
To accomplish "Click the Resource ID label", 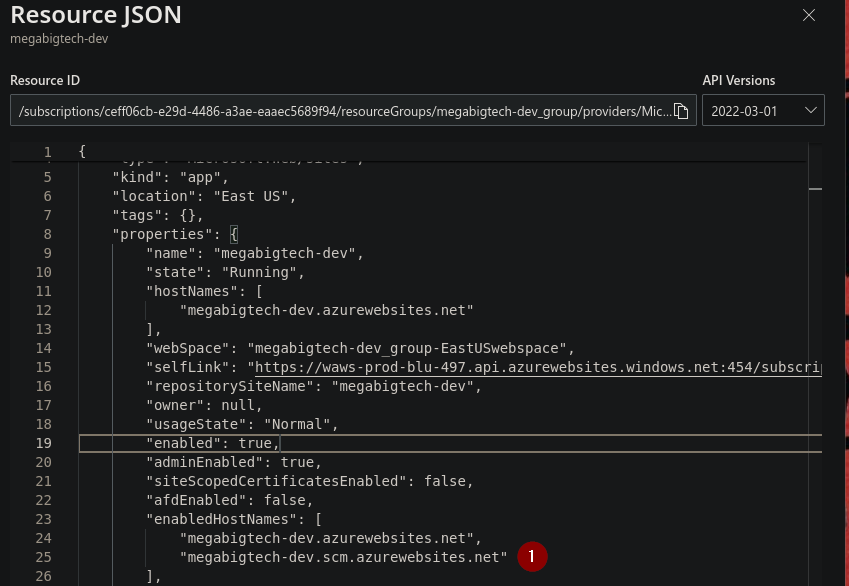I will coord(44,80).
